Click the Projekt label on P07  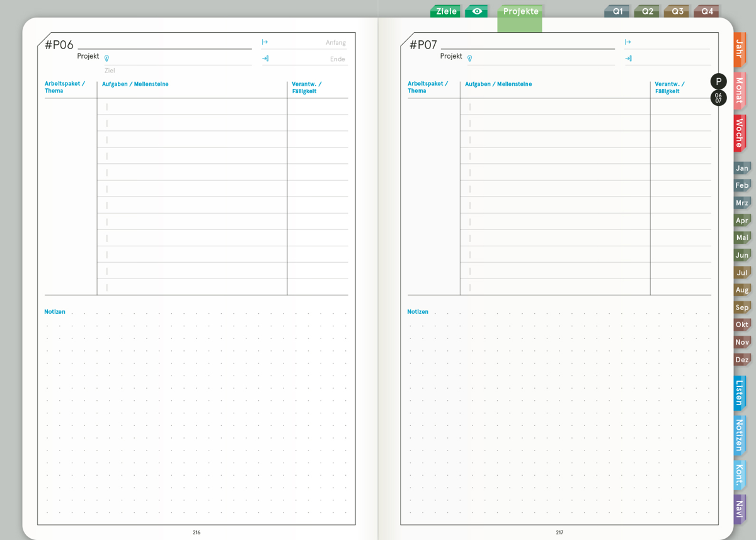pos(451,56)
